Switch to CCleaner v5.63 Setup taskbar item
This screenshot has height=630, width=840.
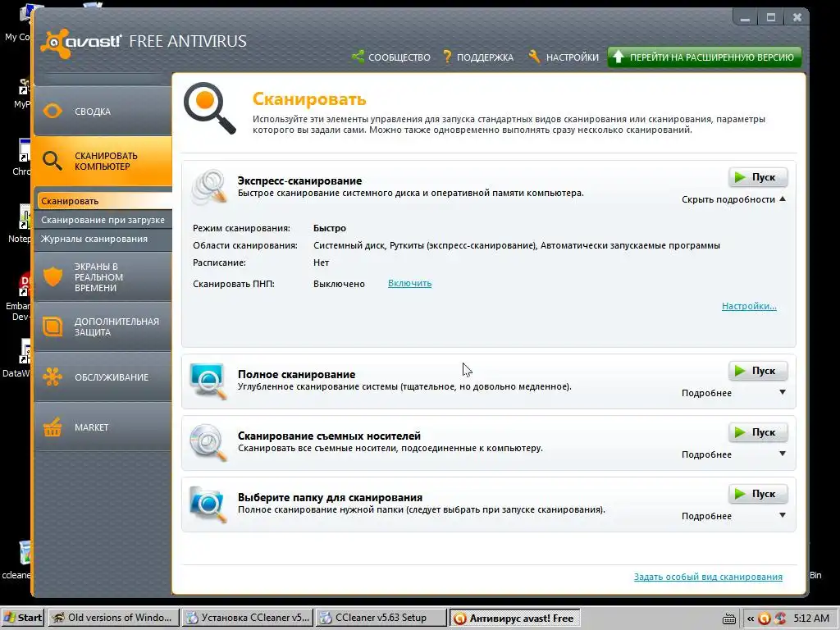pos(381,618)
